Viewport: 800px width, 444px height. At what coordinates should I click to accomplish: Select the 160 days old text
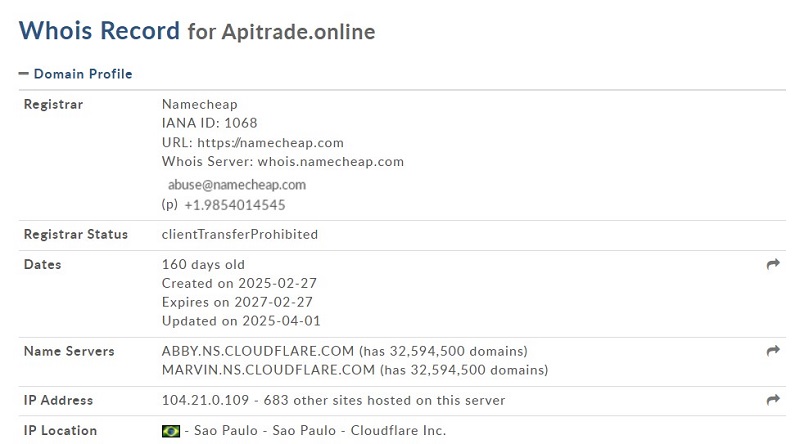(203, 264)
